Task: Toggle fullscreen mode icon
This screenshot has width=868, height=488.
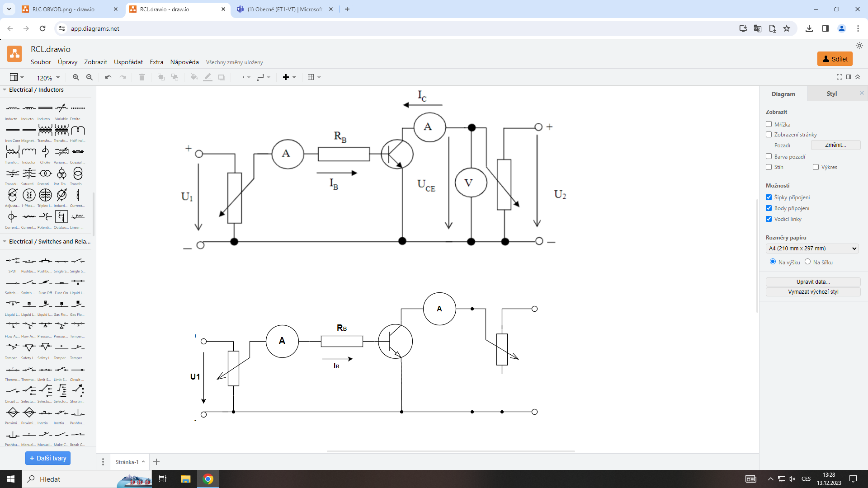Action: coord(840,77)
